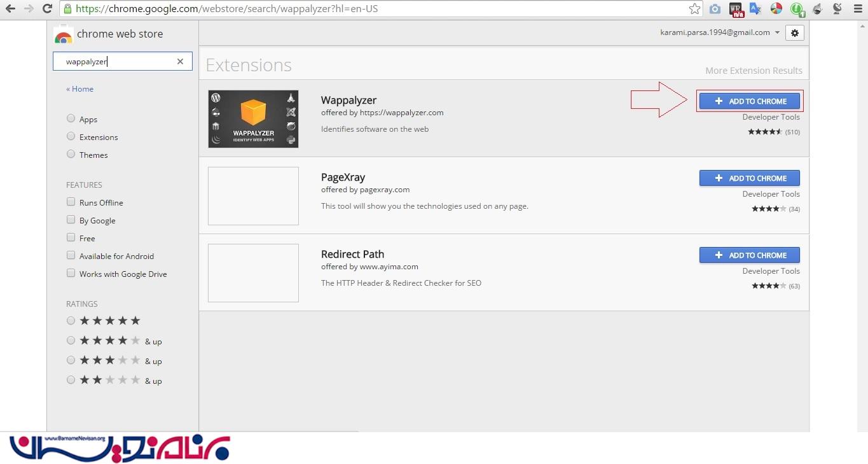
Task: Tick the Free checkbox
Action: [71, 237]
